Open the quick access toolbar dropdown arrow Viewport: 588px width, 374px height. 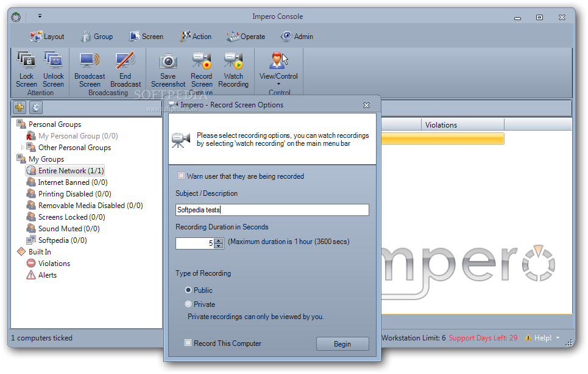[40, 16]
